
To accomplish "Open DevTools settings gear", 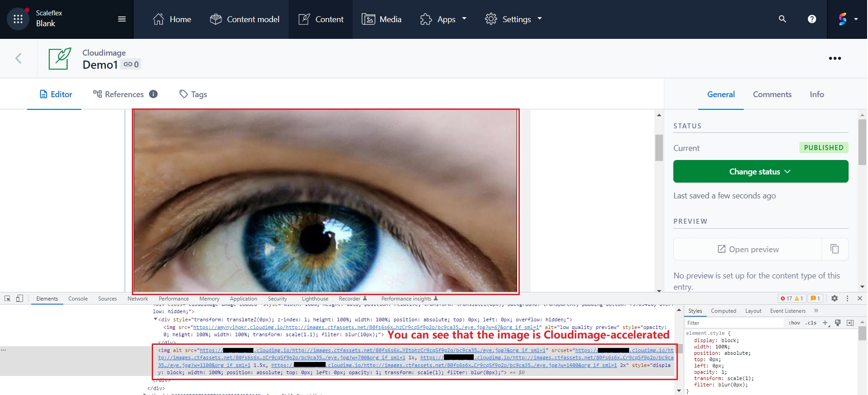I will 835,299.
